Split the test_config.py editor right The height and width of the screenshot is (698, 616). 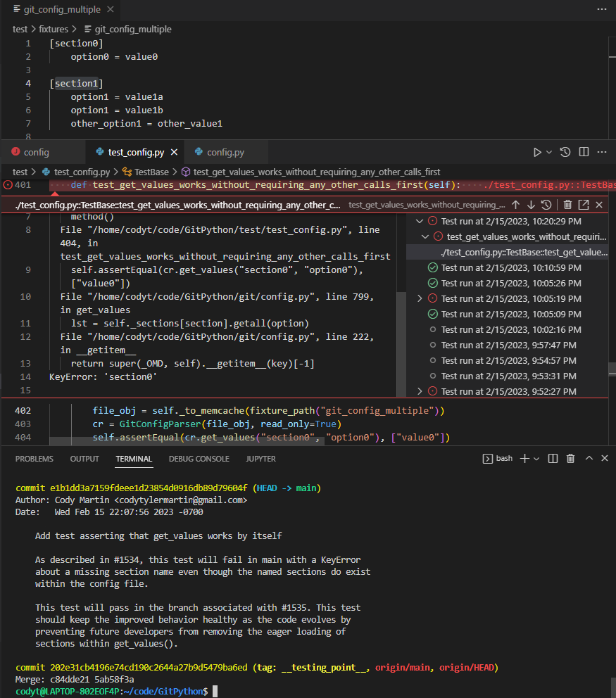[x=584, y=152]
